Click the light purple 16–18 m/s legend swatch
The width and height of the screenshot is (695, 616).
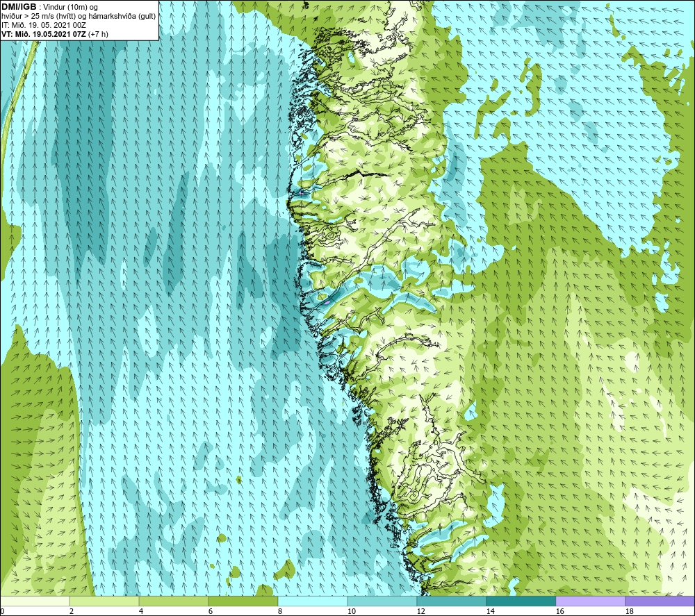coord(590,601)
